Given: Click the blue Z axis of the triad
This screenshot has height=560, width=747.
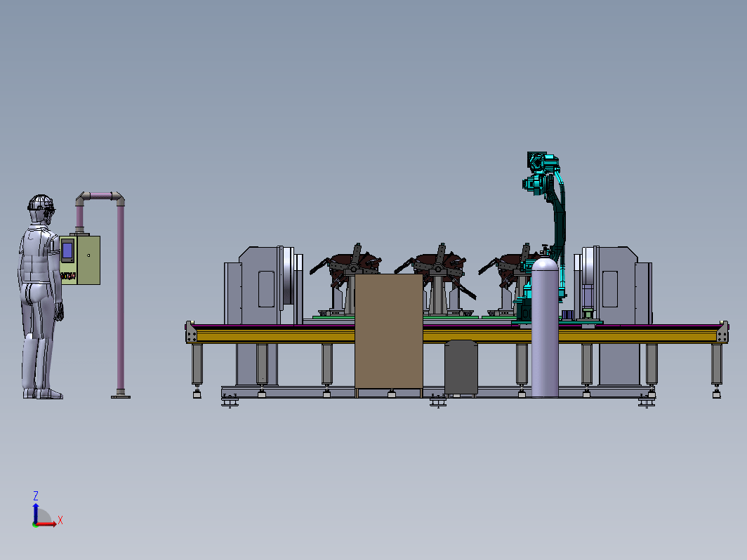Looking at the screenshot, I should 35,514.
